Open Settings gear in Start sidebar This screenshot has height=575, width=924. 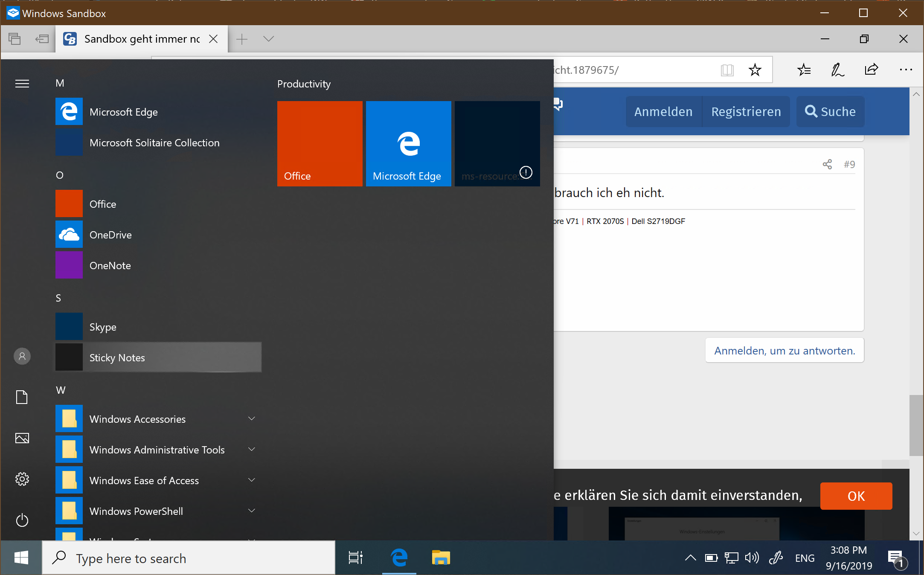[x=22, y=479]
